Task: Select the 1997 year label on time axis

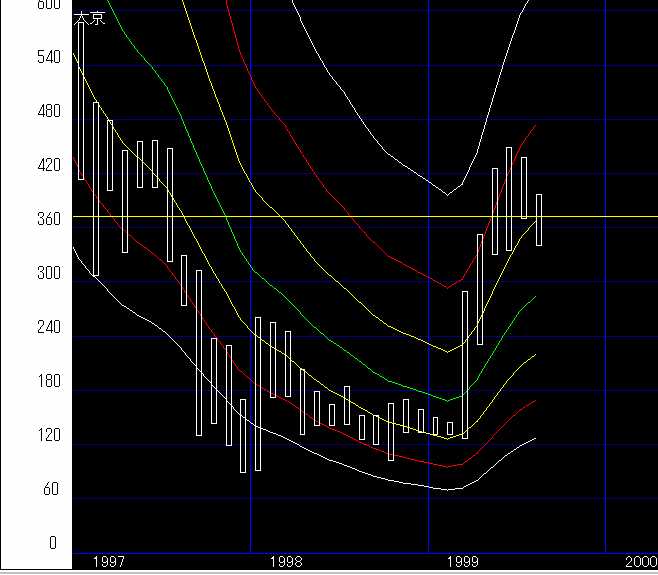Action: (x=108, y=563)
